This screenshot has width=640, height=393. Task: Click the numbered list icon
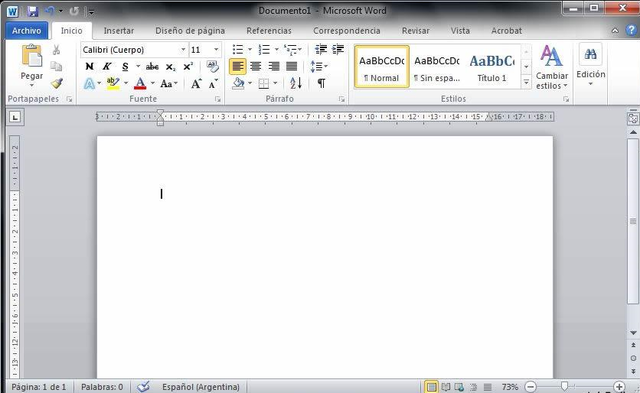(264, 50)
